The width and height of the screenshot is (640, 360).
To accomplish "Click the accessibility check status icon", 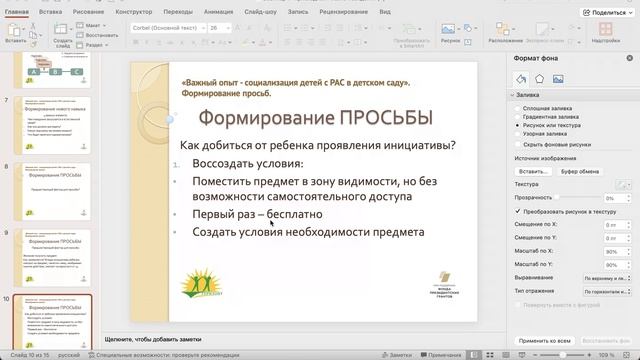I will click(x=91, y=355).
